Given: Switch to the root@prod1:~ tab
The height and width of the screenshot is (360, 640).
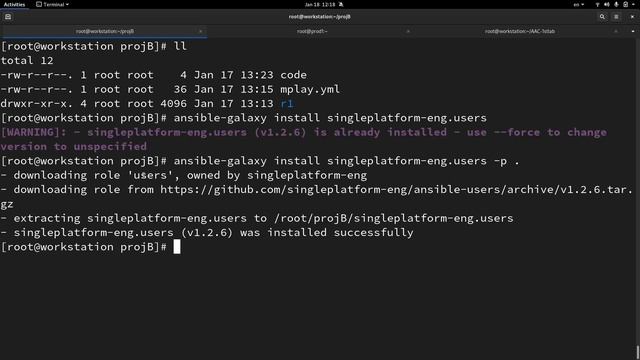Looking at the screenshot, I should [312, 31].
